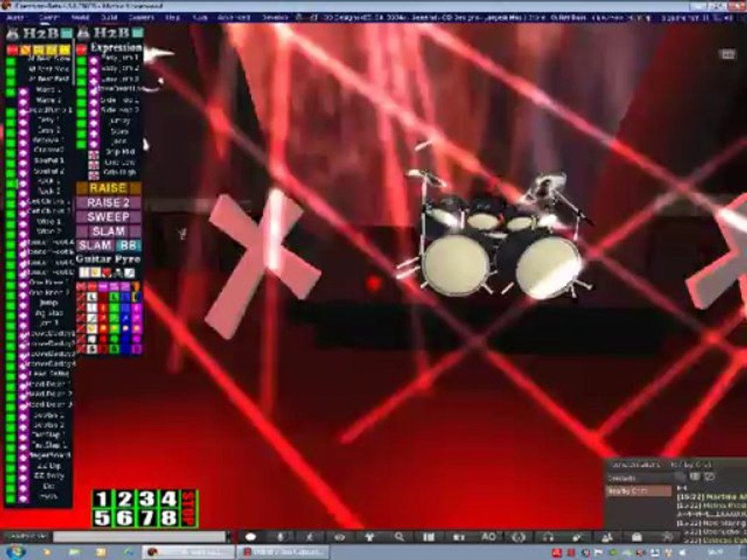747x560 pixels.
Task: Open the Avatar menu
Action: pos(16,18)
